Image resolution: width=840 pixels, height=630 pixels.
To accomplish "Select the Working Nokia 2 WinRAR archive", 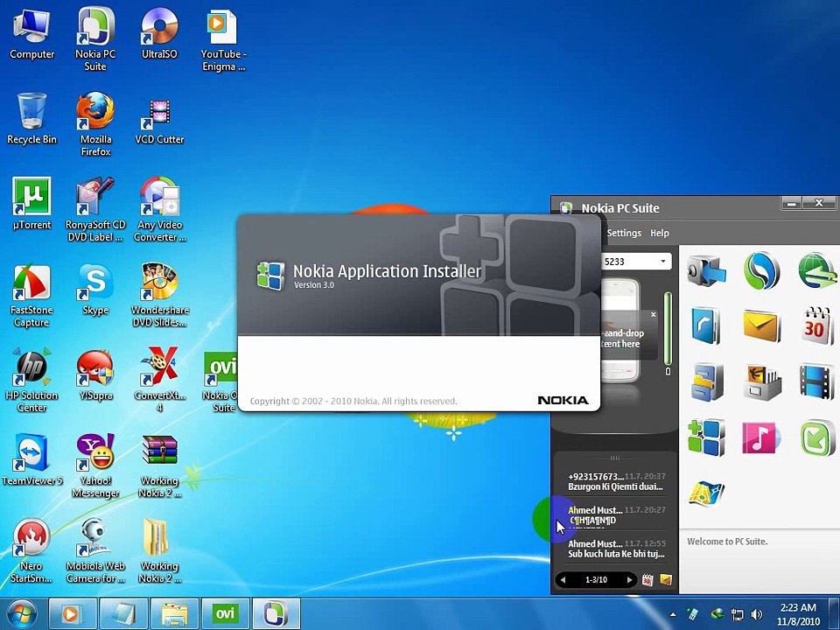I will [x=159, y=466].
